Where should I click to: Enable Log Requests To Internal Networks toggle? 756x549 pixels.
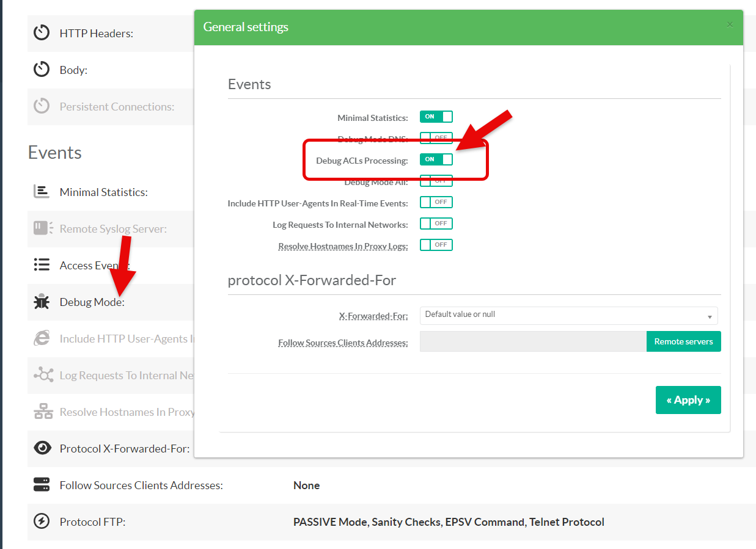click(x=436, y=224)
